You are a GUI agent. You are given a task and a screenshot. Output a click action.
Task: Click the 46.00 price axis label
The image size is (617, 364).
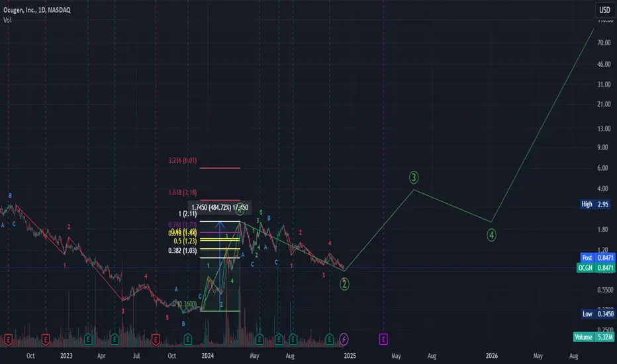pyautogui.click(x=604, y=64)
